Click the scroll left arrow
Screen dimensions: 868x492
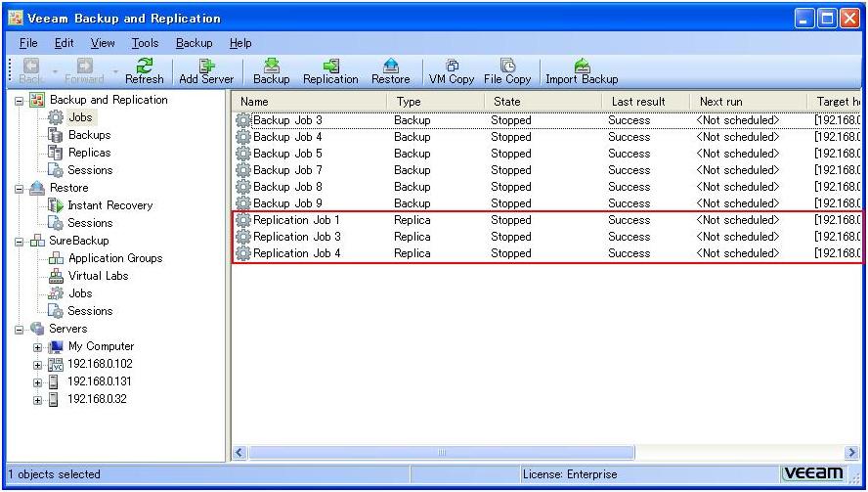[239, 453]
